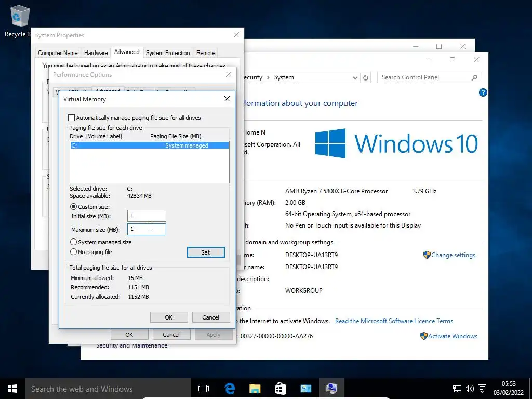
Task: Open Read the Microsoft Software Licence Terms
Action: 394,321
